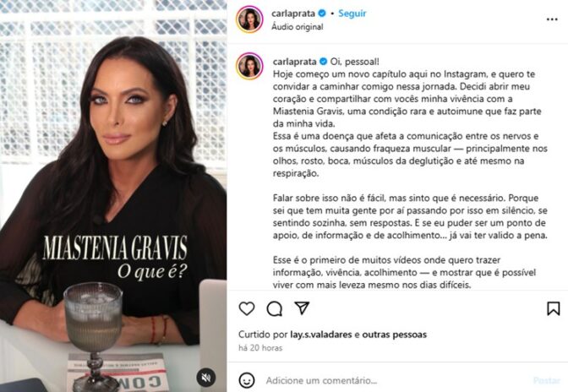
Task: Open the three-dot more options menu
Action: pyautogui.click(x=552, y=19)
